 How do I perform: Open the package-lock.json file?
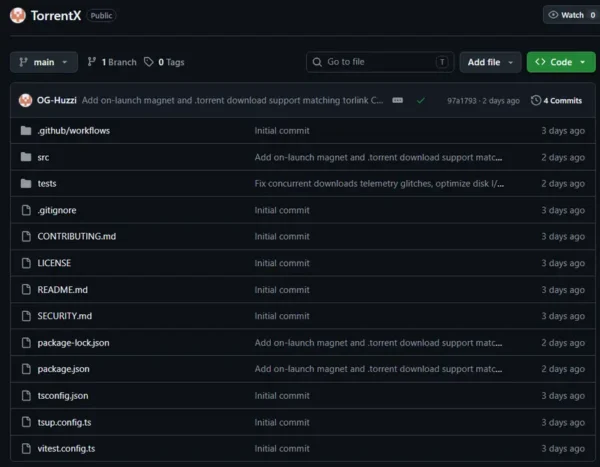coord(73,343)
